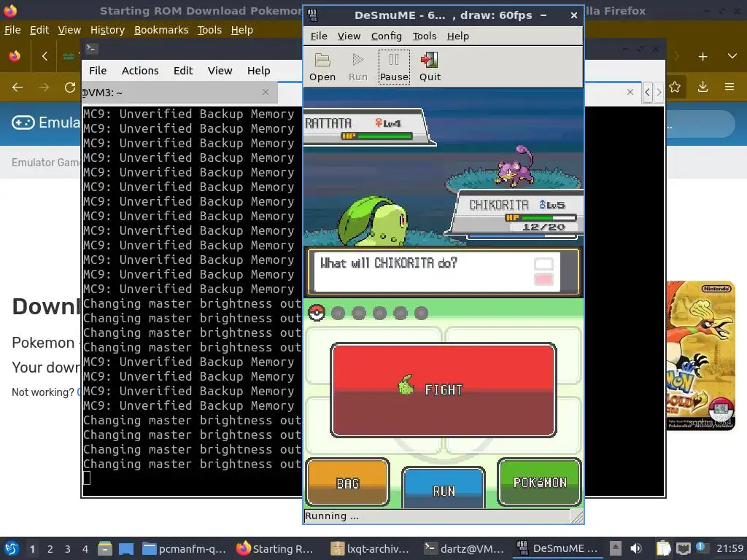Click the previous tab scroll arrow beside terminal
The image size is (747, 560).
[x=647, y=92]
